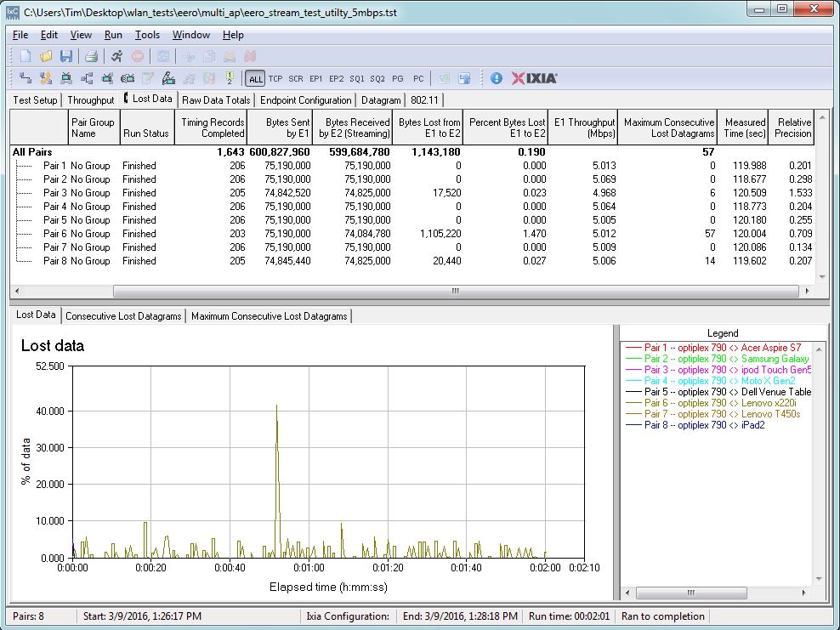Click the Add video pair TV icon
This screenshot has height=630, width=840.
pyautogui.click(x=66, y=79)
